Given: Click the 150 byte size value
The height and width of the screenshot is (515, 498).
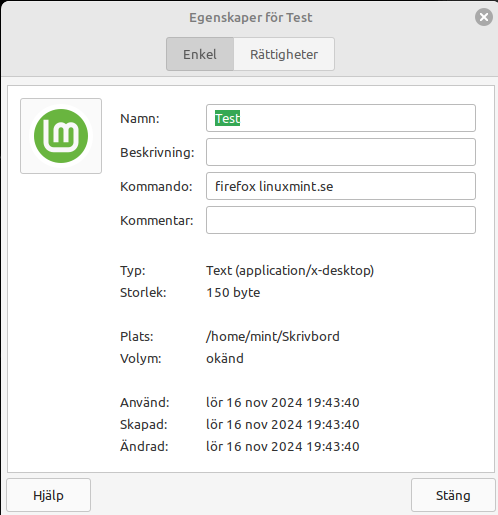Looking at the screenshot, I should click(233, 292).
